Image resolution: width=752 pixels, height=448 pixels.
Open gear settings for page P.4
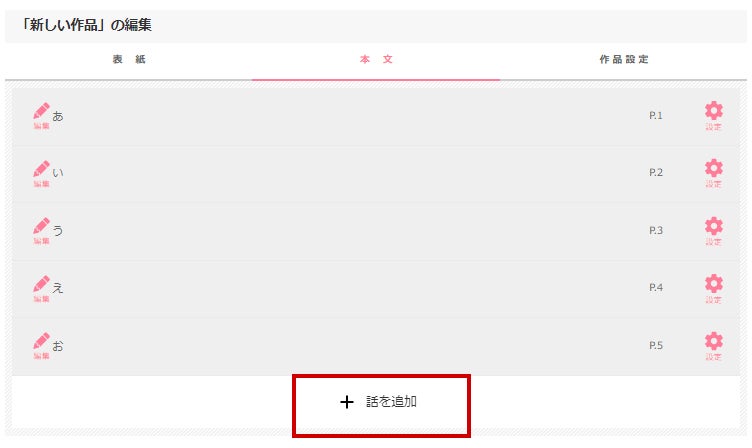pos(714,288)
